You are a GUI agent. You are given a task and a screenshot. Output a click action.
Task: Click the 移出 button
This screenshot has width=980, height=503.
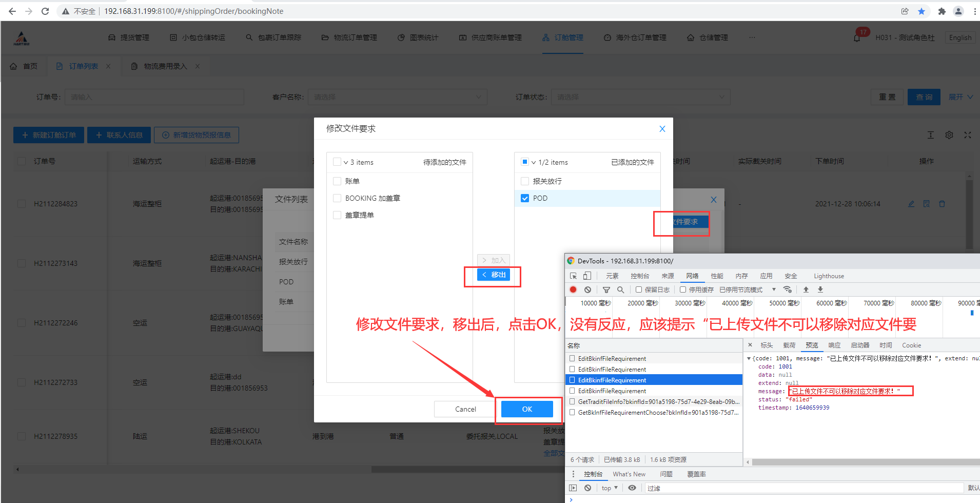493,275
